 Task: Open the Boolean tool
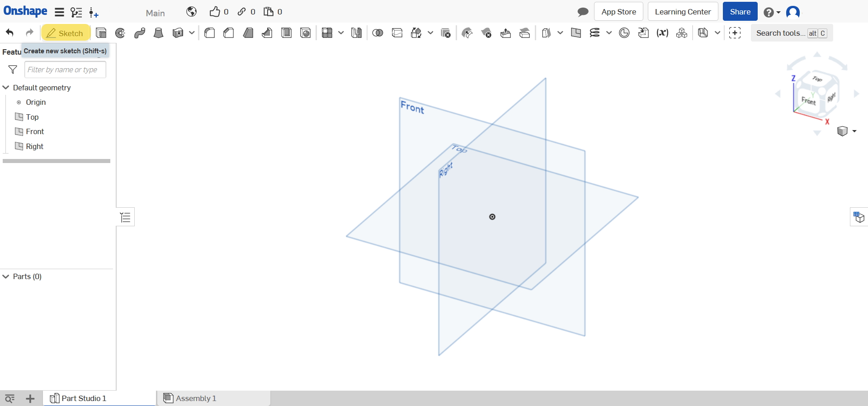[377, 33]
